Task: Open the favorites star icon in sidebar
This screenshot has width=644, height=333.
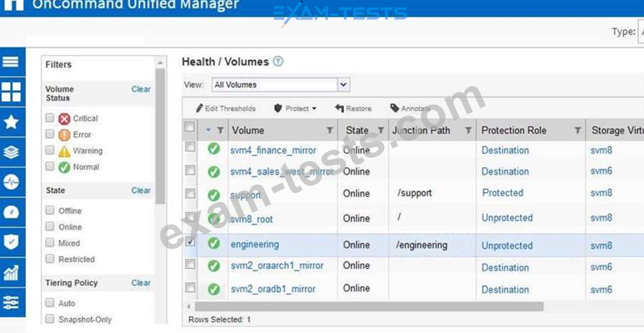Action: click(x=12, y=122)
